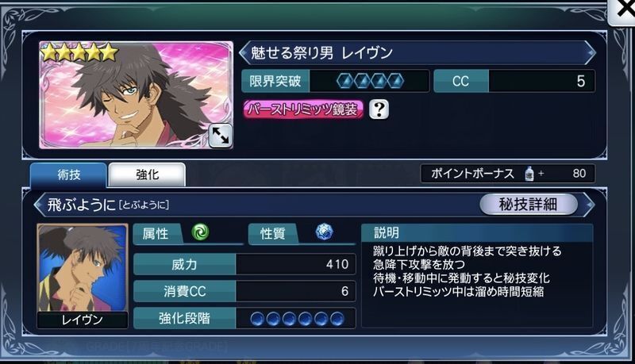
Task: Click the five-star rarity icons
Action: 79,53
